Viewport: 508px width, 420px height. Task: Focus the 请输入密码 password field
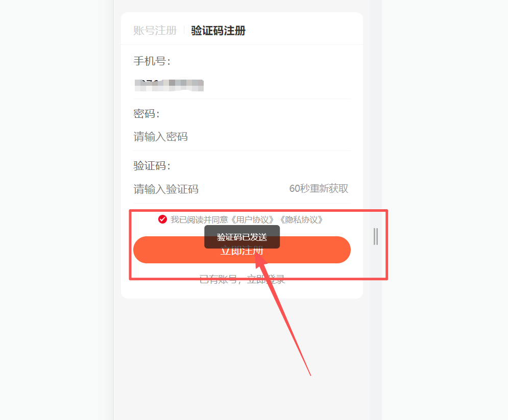(x=241, y=137)
